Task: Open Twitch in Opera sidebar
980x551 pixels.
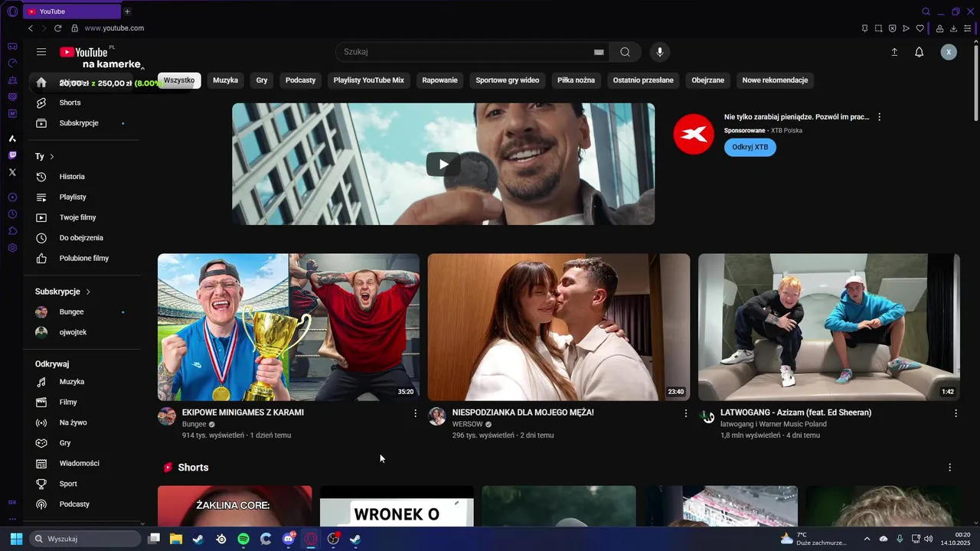Action: [x=12, y=155]
